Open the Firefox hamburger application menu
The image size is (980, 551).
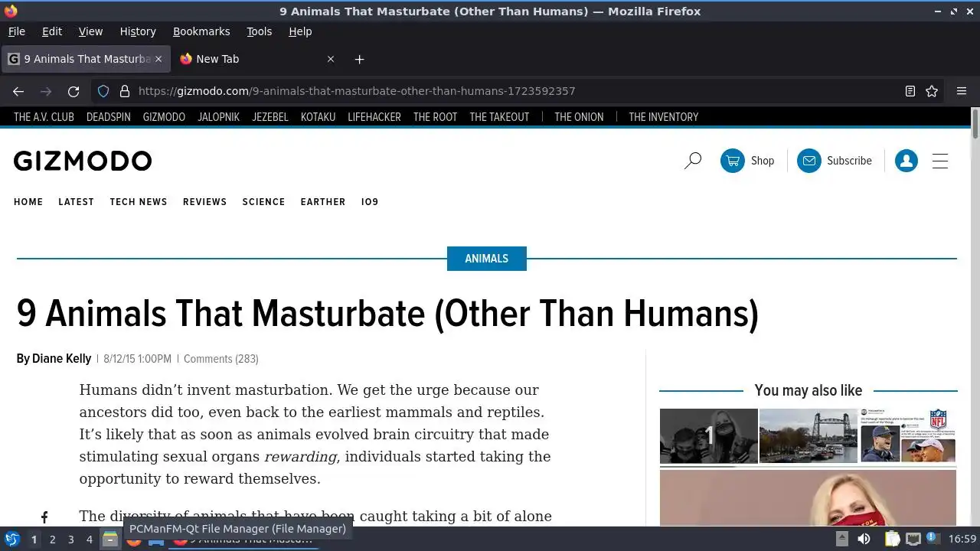tap(962, 91)
